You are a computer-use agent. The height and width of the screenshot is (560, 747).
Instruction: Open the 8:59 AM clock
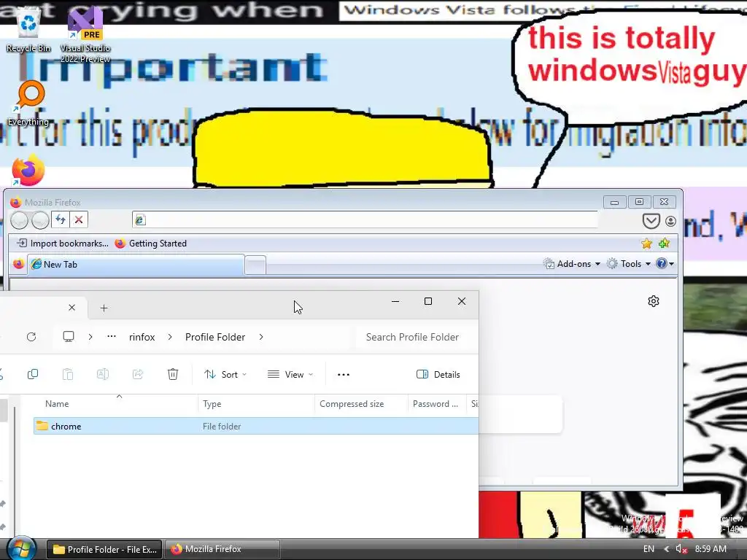click(711, 549)
